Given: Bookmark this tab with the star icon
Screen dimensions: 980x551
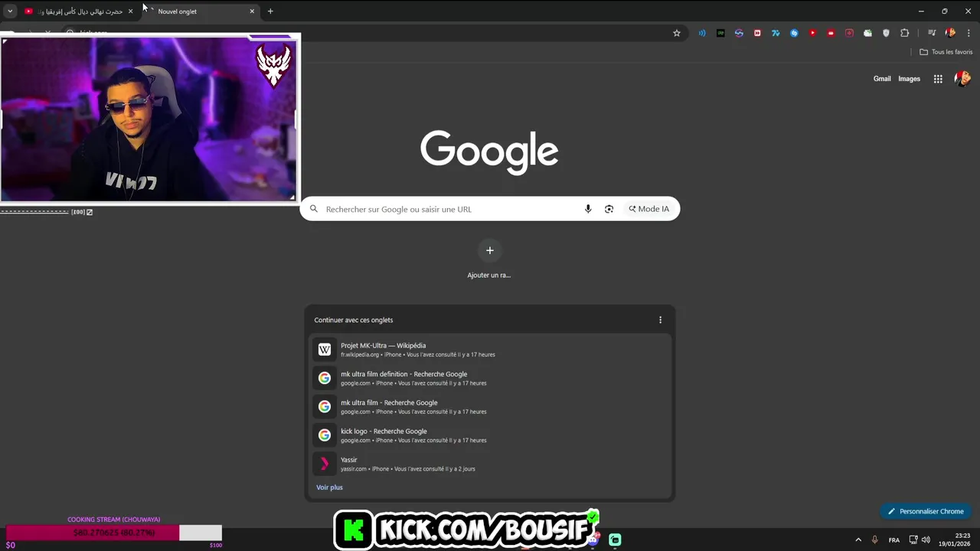Looking at the screenshot, I should point(676,33).
